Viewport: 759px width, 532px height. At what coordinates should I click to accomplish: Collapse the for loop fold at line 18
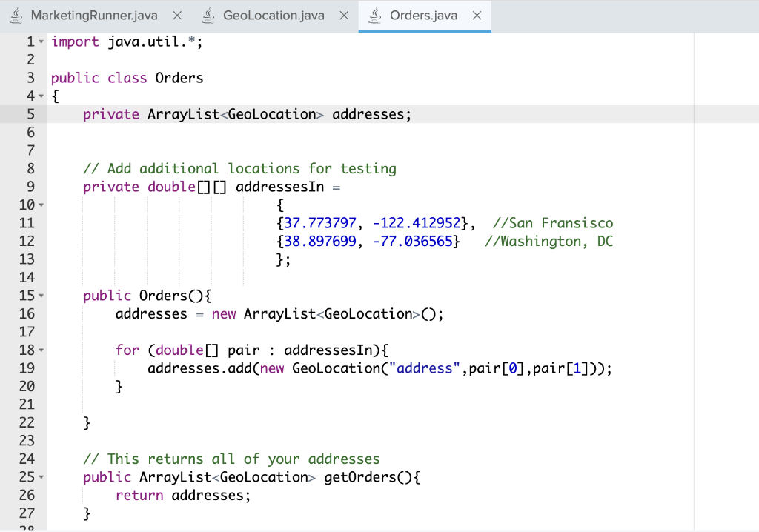(42, 350)
